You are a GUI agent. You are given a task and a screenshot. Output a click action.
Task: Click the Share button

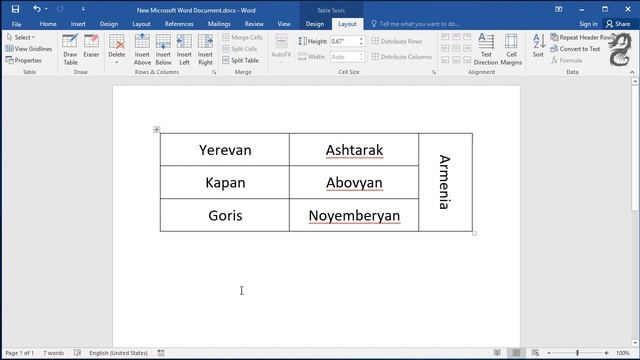coord(618,24)
